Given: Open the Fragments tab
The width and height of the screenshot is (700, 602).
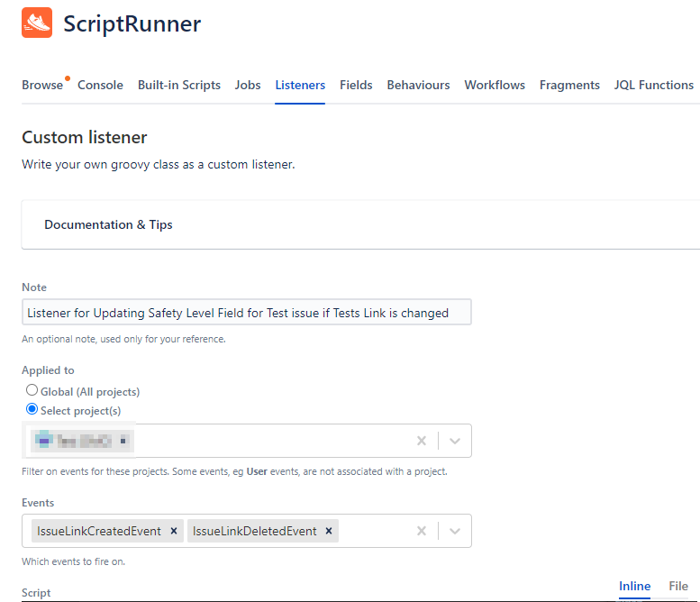Looking at the screenshot, I should pyautogui.click(x=569, y=85).
